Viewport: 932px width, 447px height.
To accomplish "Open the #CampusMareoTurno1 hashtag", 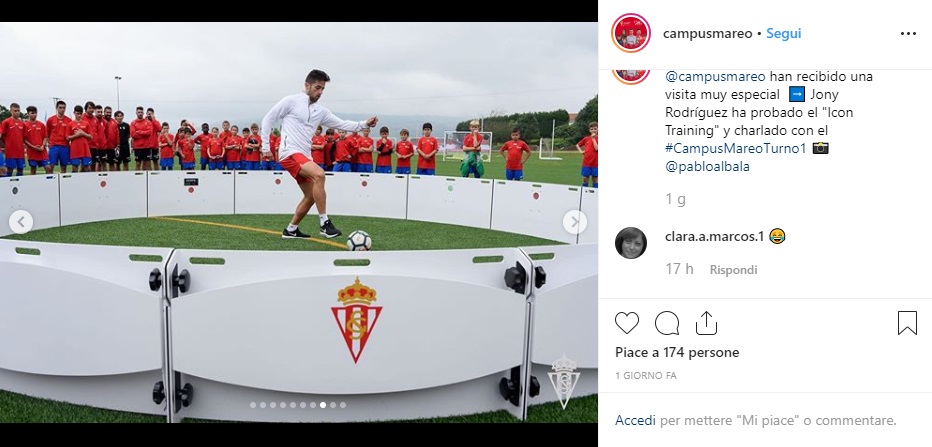I will 736,149.
